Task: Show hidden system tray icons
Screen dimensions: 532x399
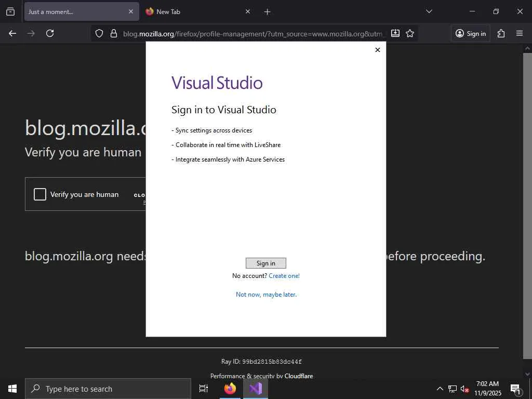Action: coord(440,389)
